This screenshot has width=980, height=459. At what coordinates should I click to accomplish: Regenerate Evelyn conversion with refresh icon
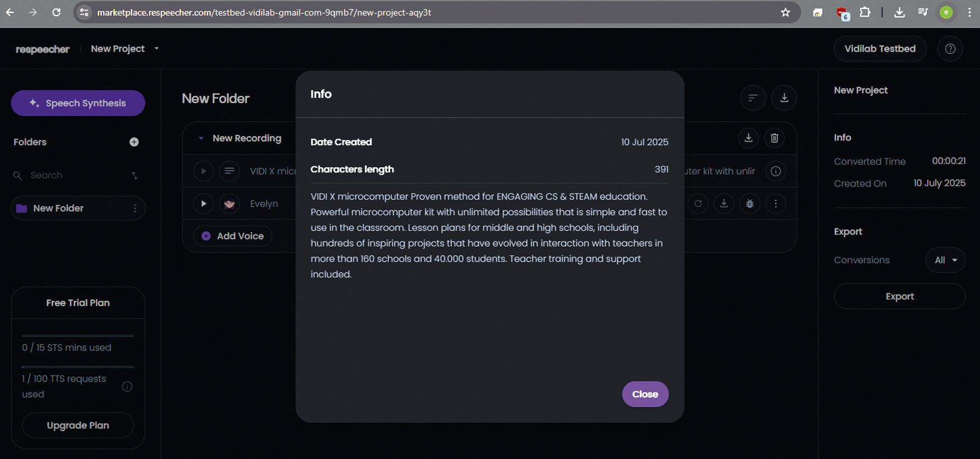698,204
